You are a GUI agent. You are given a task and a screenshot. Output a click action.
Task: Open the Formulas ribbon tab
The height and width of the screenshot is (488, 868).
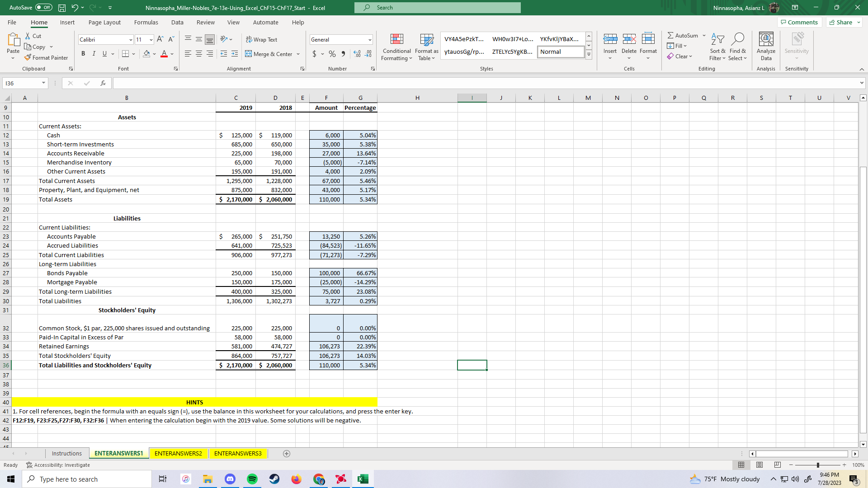(x=146, y=22)
